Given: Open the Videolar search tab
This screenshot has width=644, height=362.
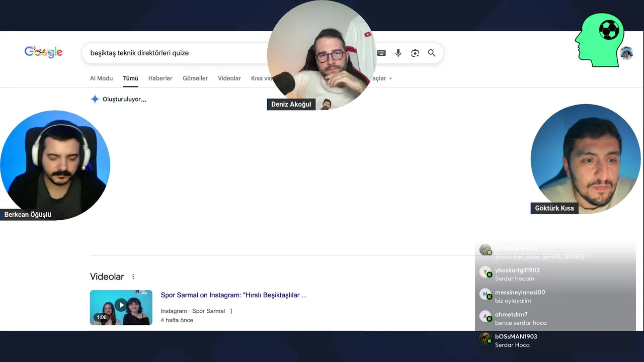Looking at the screenshot, I should [229, 78].
